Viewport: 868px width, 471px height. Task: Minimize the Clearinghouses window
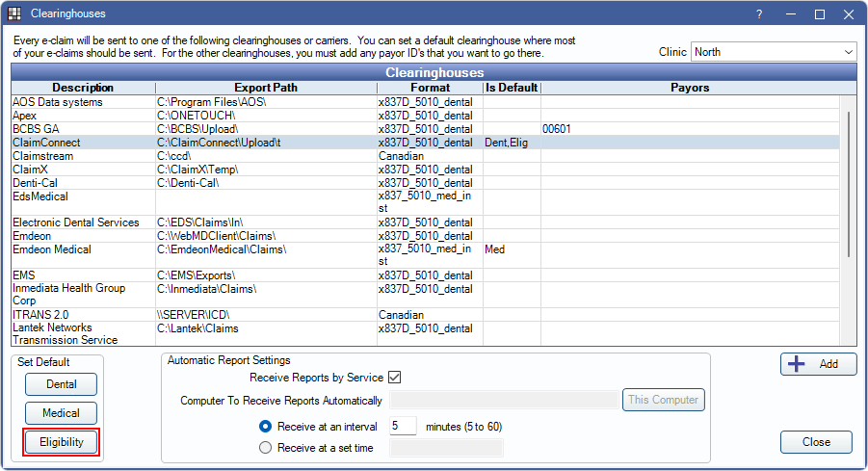[x=791, y=14]
